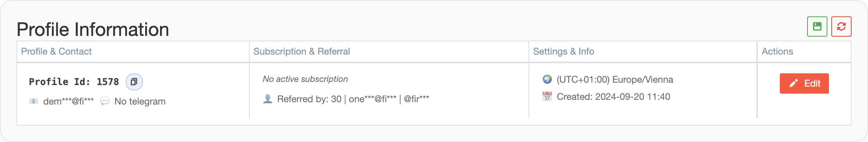Click the Profile Id: 1578 text
868x142 pixels.
(x=74, y=82)
